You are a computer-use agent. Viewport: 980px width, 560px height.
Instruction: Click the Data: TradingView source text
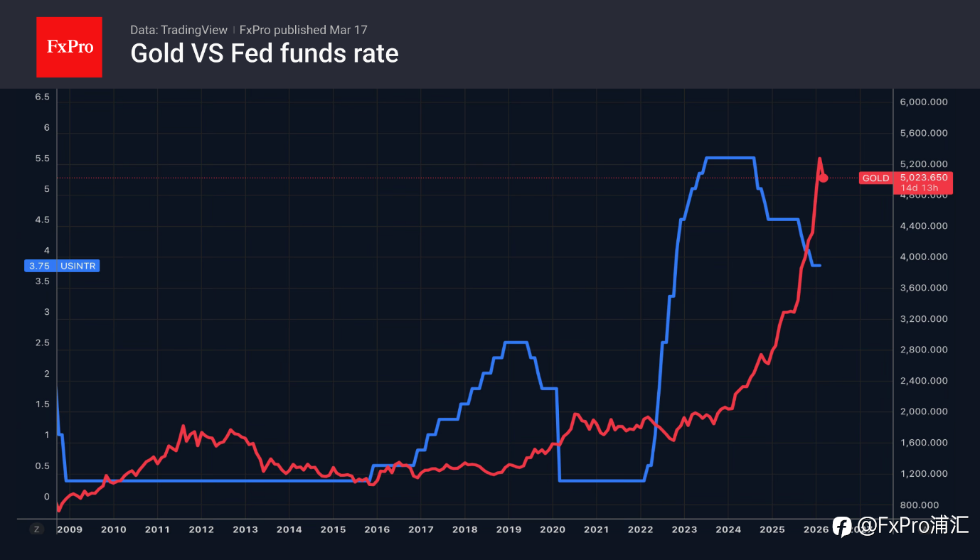[179, 30]
